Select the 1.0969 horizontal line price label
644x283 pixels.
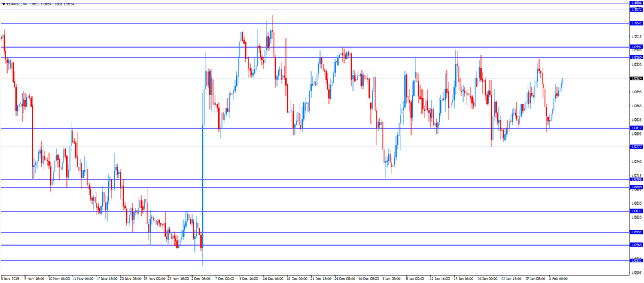click(636, 57)
